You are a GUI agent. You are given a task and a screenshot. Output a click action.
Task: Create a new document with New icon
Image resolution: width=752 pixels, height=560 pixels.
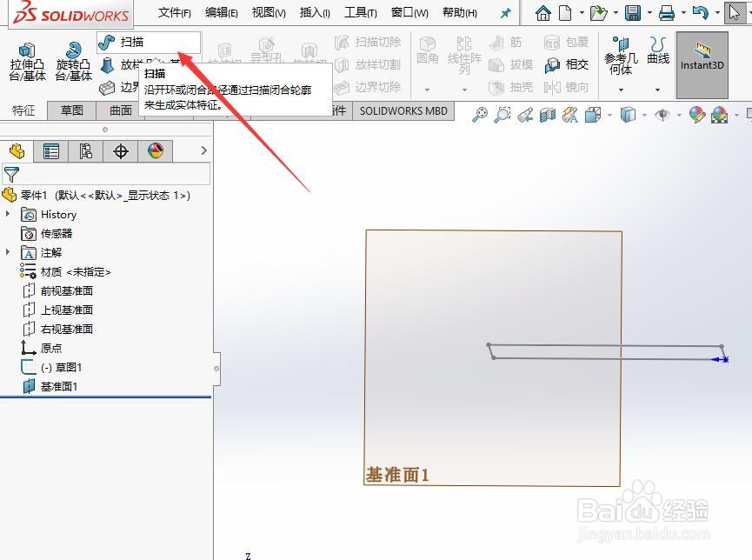(566, 13)
